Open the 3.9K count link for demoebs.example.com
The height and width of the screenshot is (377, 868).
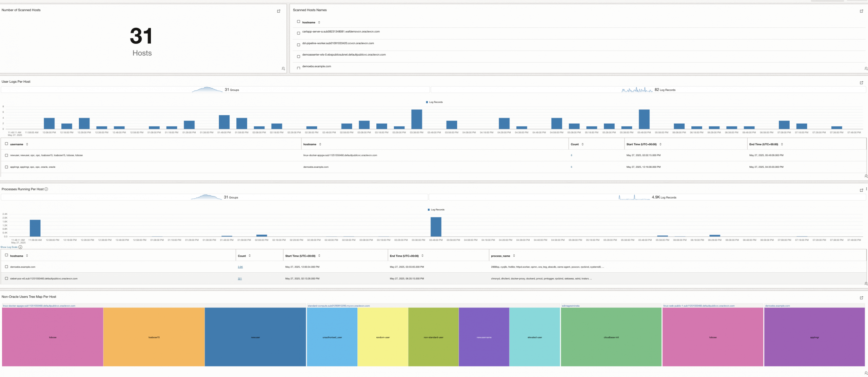240,267
